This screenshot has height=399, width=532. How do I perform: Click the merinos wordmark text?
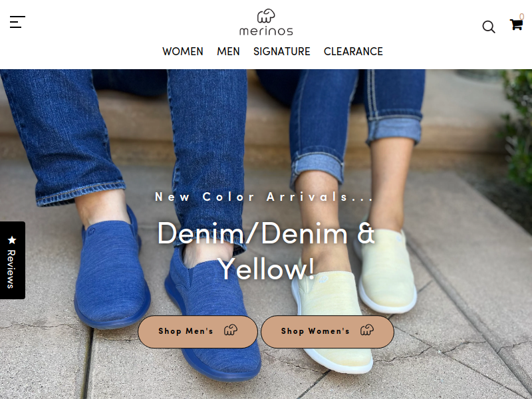point(266,31)
